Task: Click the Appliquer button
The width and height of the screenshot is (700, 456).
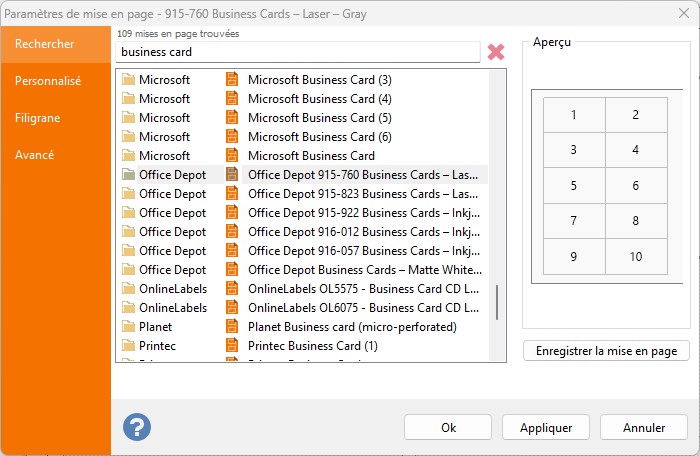Action: (x=546, y=427)
